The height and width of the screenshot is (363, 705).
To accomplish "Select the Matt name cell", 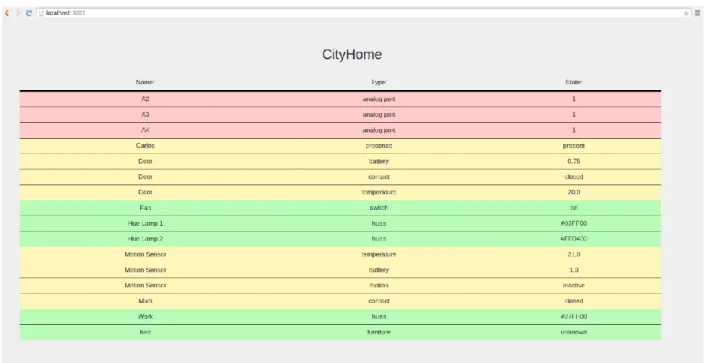I will 145,301.
